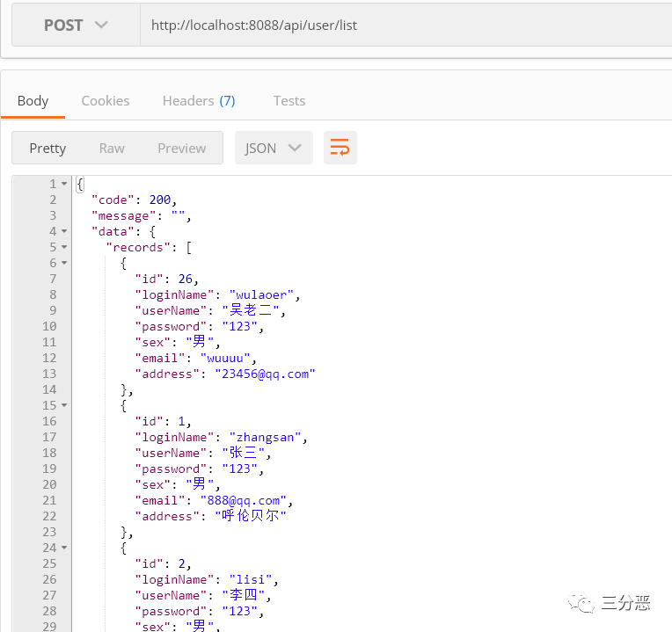Viewport: 672px width, 632px height.
Task: Collapse the object fold arrow at line 24
Action: pos(64,548)
